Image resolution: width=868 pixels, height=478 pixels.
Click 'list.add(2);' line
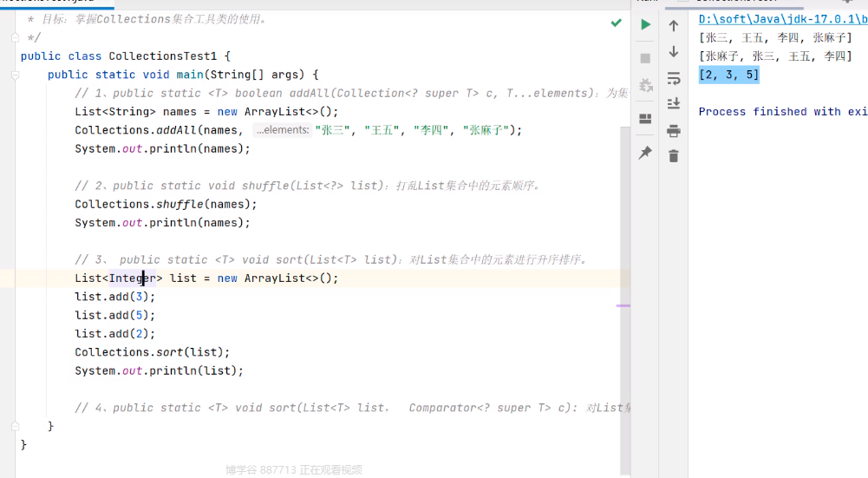click(x=115, y=334)
